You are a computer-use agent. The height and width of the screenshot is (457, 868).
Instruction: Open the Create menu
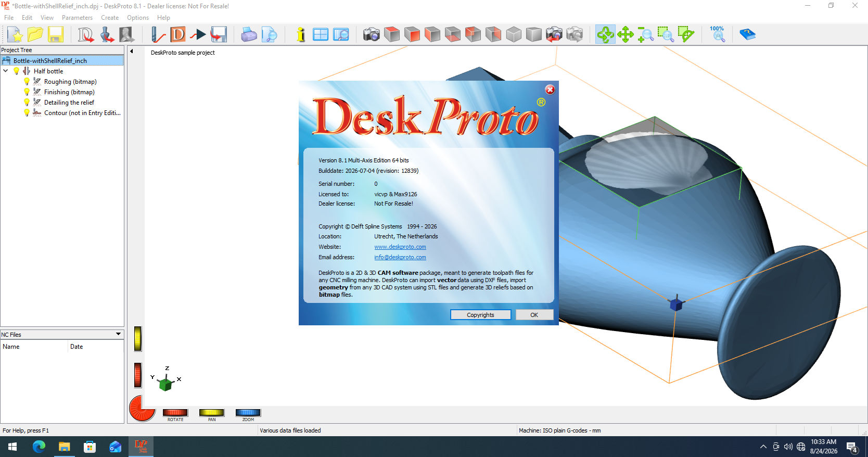click(110, 18)
